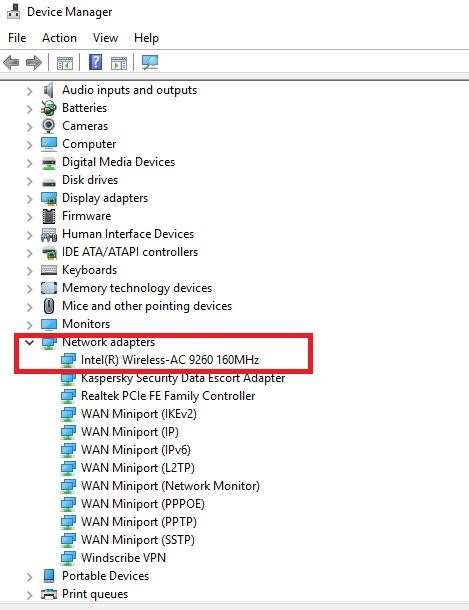Click the Back arrow toolbar icon
This screenshot has height=610, width=469.
pos(11,62)
